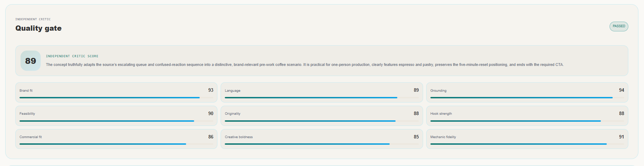The image size is (644, 166).
Task: Open the Language score card
Action: point(321,92)
